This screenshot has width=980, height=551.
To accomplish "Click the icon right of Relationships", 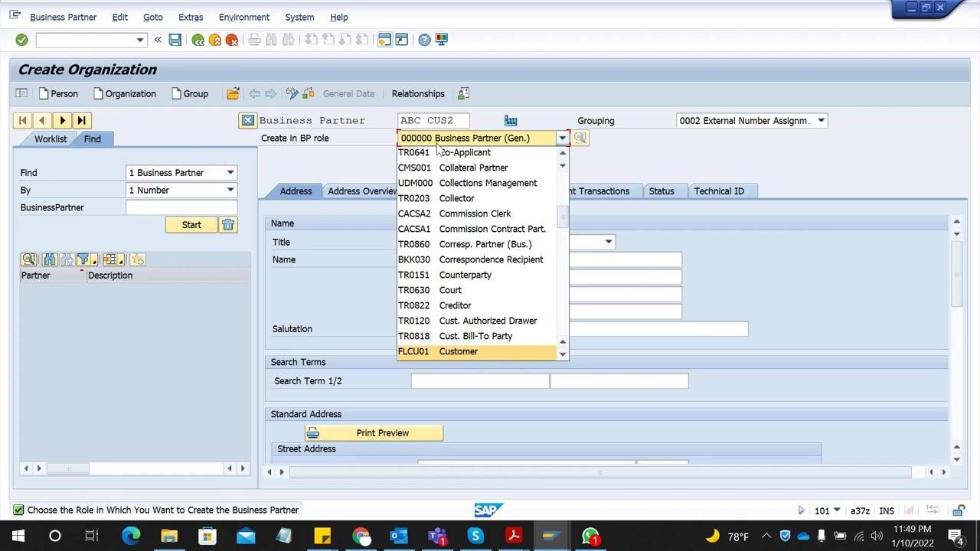I will (463, 93).
